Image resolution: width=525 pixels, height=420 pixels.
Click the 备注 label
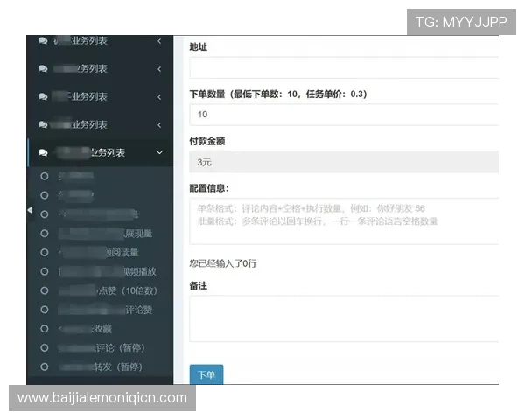click(x=199, y=286)
